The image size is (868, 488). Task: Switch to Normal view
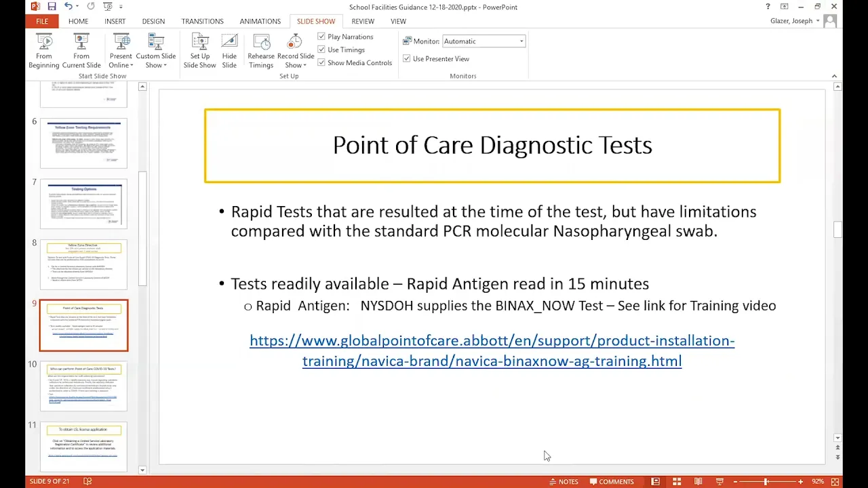click(655, 482)
